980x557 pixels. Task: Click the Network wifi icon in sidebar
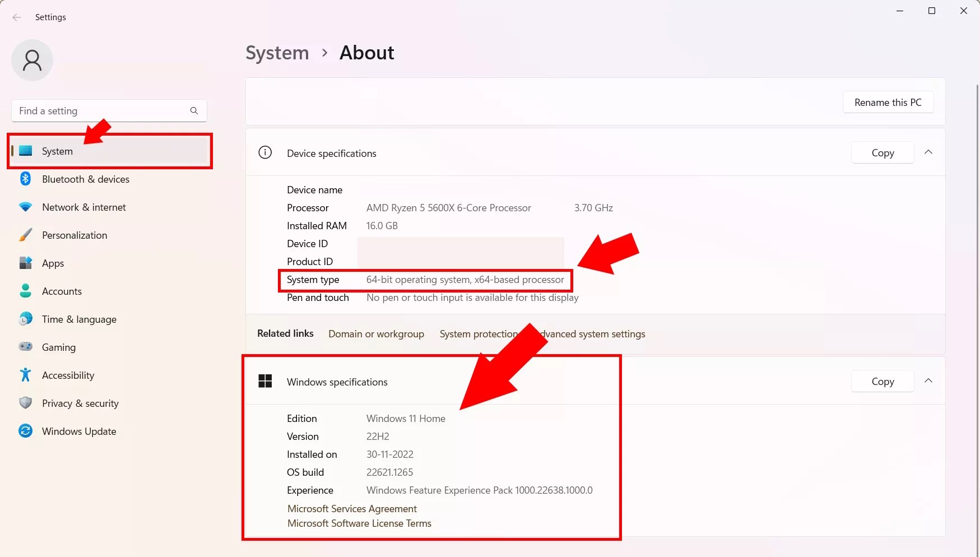(x=25, y=207)
